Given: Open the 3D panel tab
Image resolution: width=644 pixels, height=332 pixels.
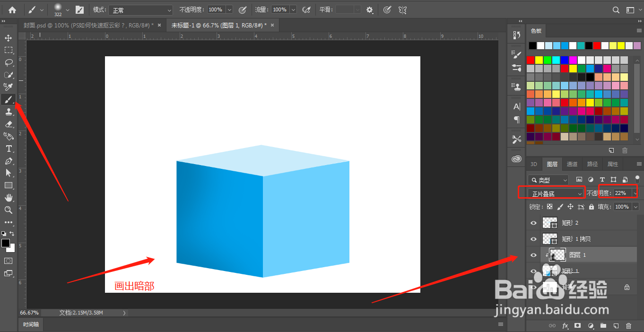Looking at the screenshot, I should click(534, 164).
